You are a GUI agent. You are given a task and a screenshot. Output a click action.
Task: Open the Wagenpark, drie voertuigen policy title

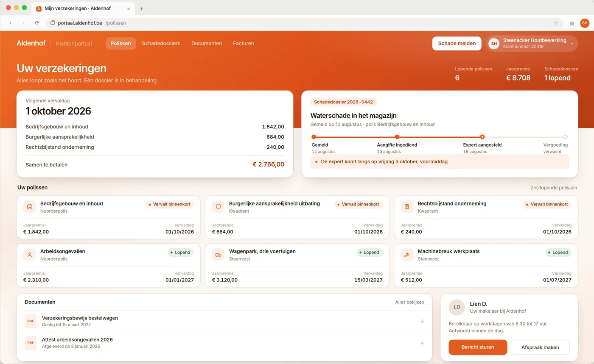tap(262, 251)
